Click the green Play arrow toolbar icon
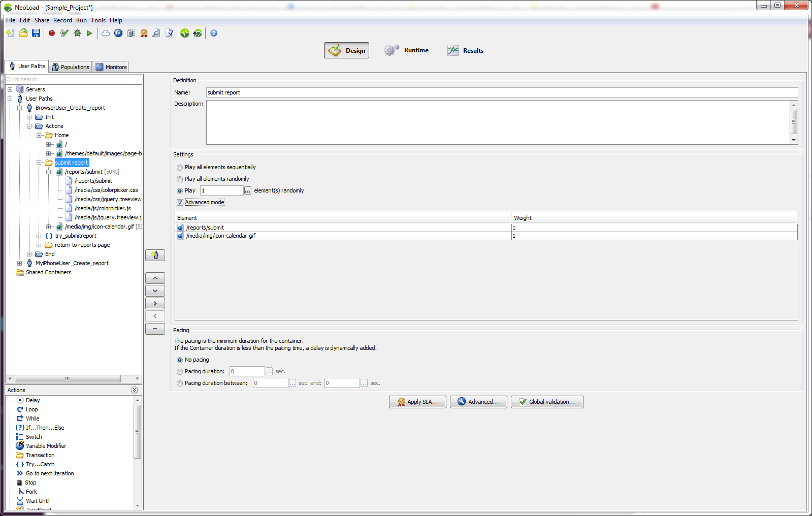 90,33
